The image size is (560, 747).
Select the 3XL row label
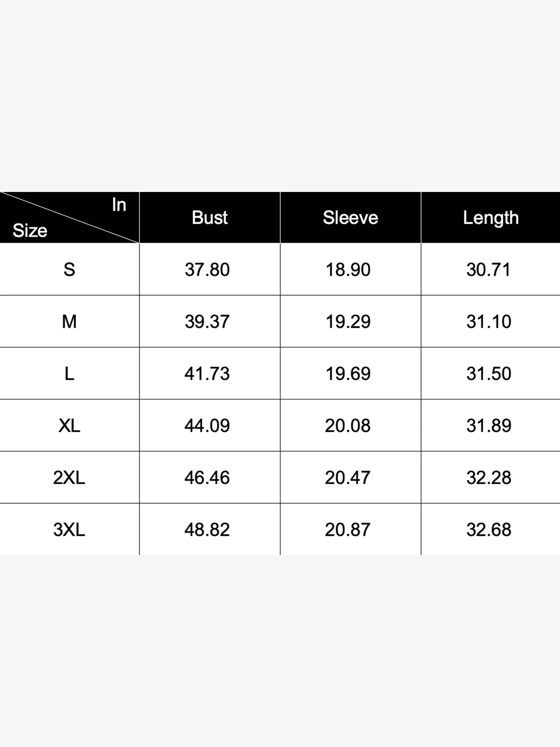tap(69, 529)
